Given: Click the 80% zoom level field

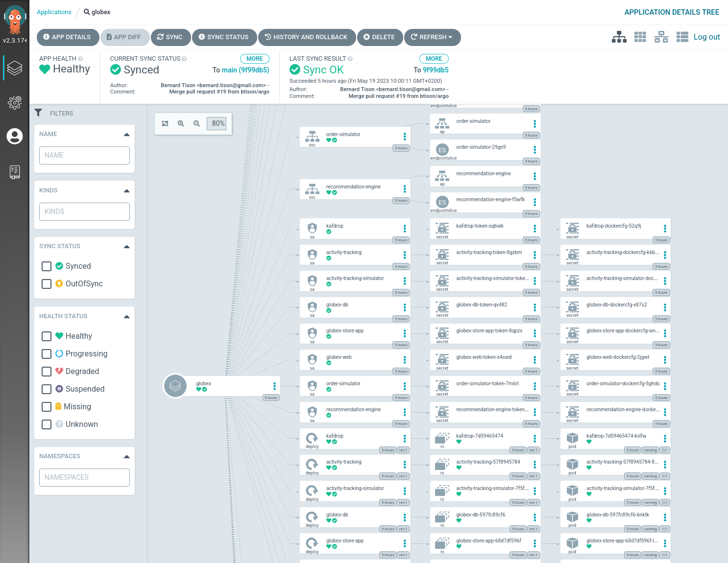Looking at the screenshot, I should (x=218, y=124).
